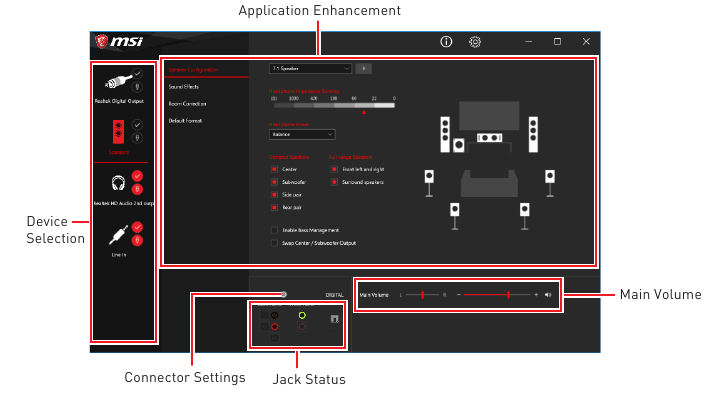Image resolution: width=718 pixels, height=393 pixels.
Task: Test the front left speaker in diagram
Action: click(445, 134)
